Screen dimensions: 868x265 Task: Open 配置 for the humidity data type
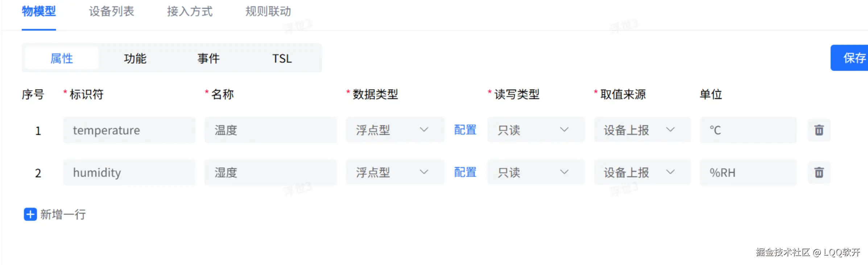pos(464,173)
